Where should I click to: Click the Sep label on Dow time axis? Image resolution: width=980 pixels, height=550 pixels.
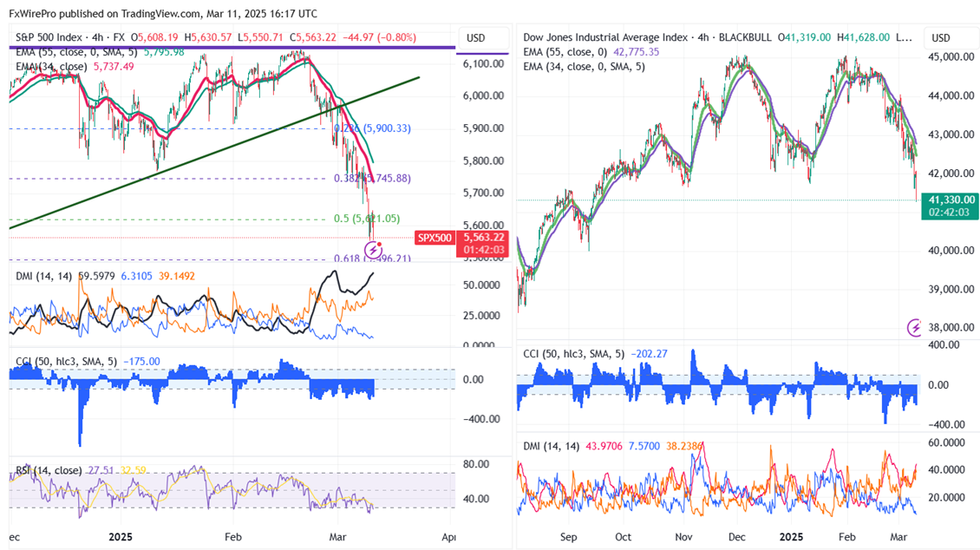pos(569,537)
